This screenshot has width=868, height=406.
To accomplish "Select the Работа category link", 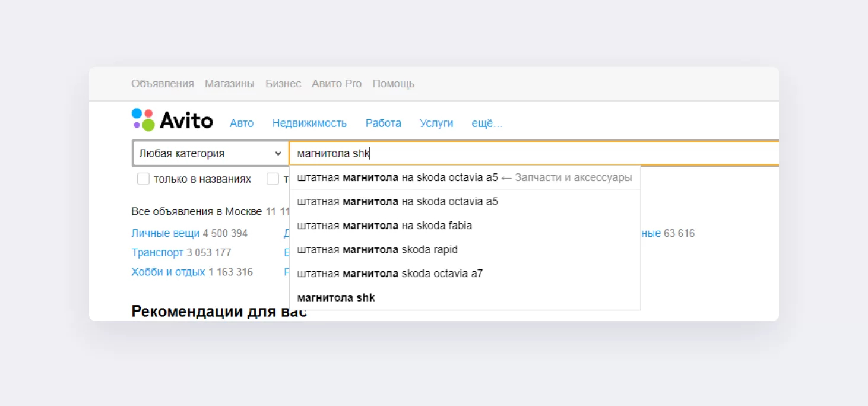I will click(x=384, y=123).
